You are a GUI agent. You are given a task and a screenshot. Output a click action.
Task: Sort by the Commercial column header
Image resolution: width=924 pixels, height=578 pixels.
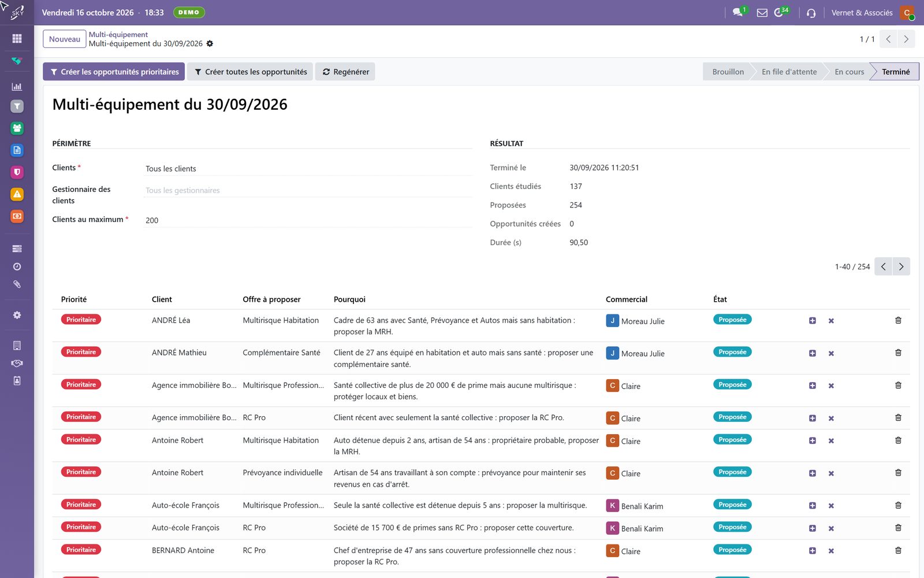pyautogui.click(x=627, y=299)
